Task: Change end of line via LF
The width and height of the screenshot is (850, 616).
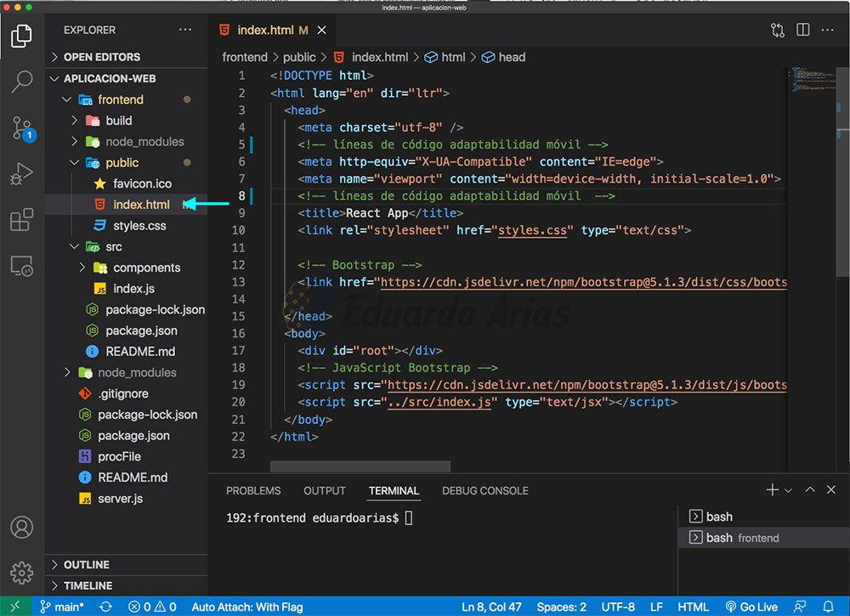Action: pyautogui.click(x=656, y=607)
